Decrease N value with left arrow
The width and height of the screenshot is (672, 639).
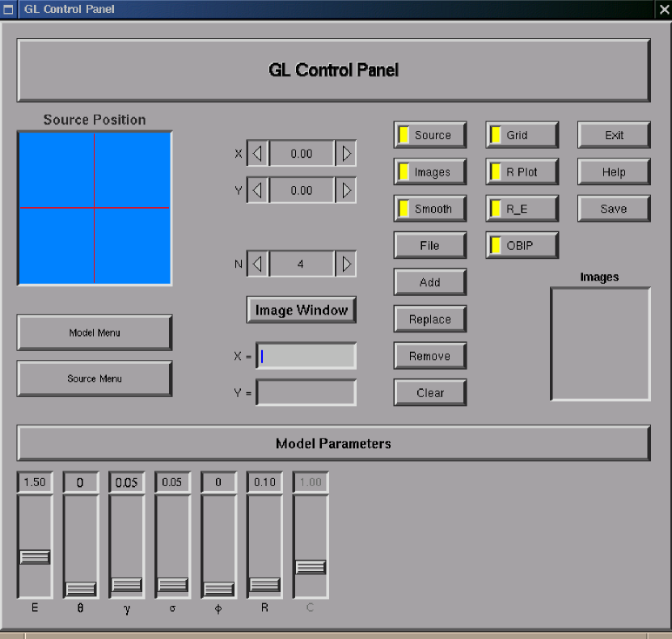(257, 264)
